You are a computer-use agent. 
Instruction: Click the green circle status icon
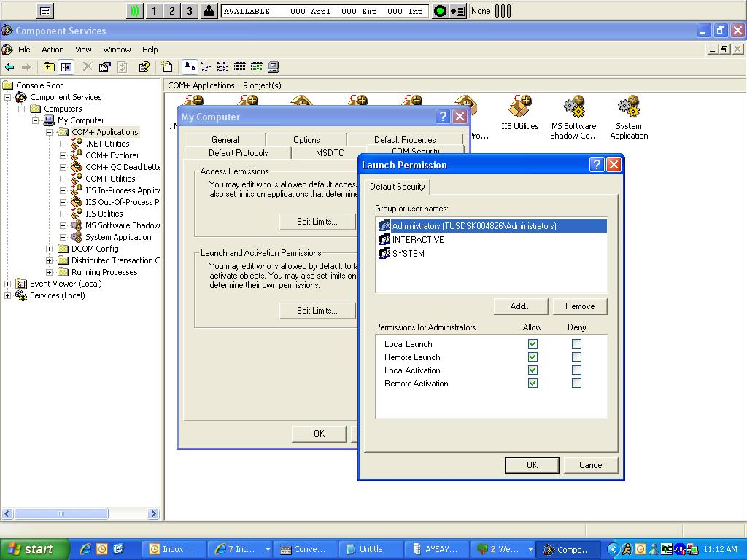pos(440,11)
